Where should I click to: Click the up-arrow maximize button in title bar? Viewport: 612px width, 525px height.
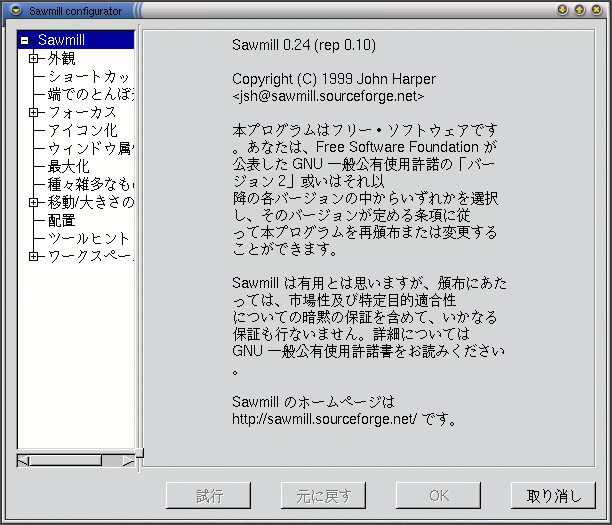pos(580,10)
